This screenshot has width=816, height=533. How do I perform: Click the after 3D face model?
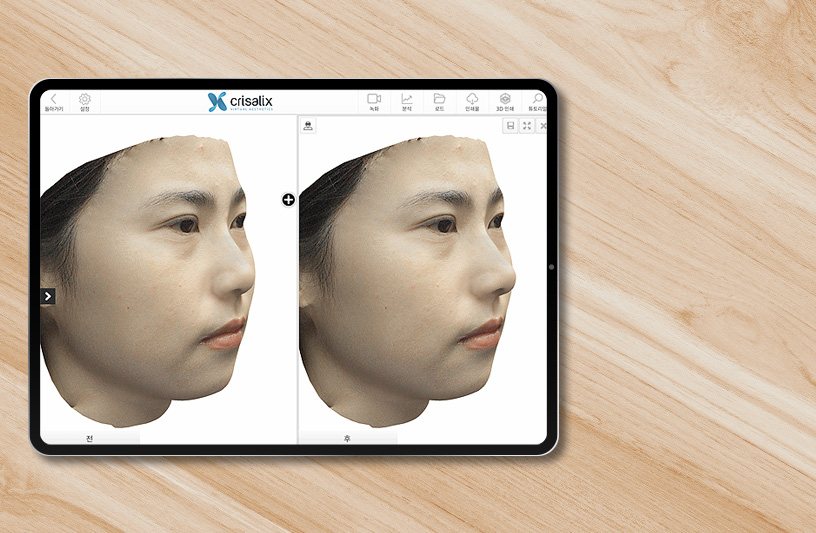407,281
